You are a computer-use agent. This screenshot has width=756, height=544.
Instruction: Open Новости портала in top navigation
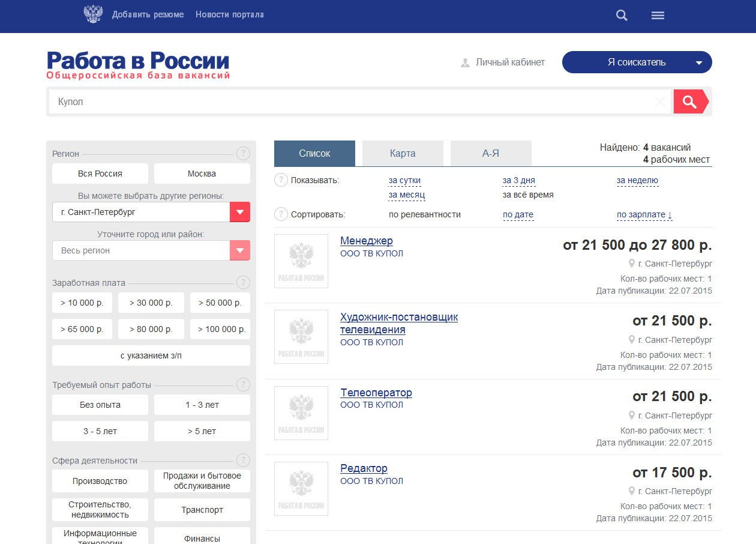(x=230, y=14)
